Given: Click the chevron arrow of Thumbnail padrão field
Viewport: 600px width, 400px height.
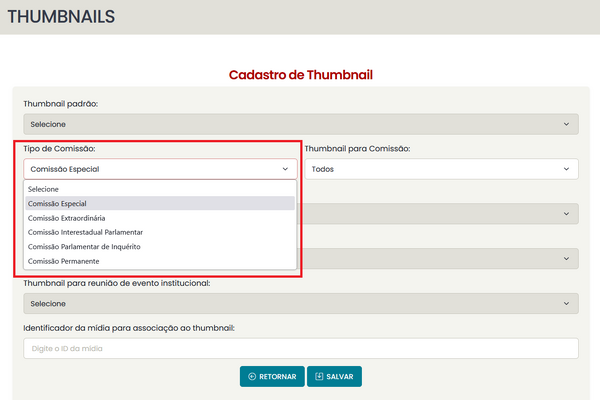Looking at the screenshot, I should tap(566, 124).
